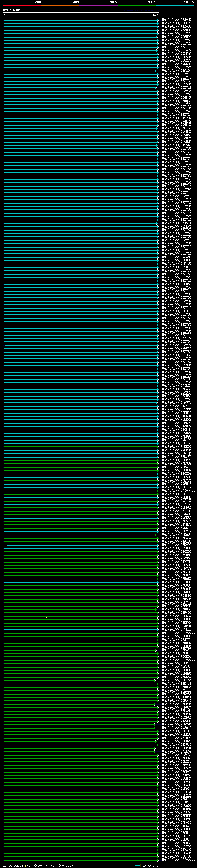Select the UniRef100_A2QVT2 label
Screen dimensions: 197x868
pyautogui.click(x=176, y=531)
